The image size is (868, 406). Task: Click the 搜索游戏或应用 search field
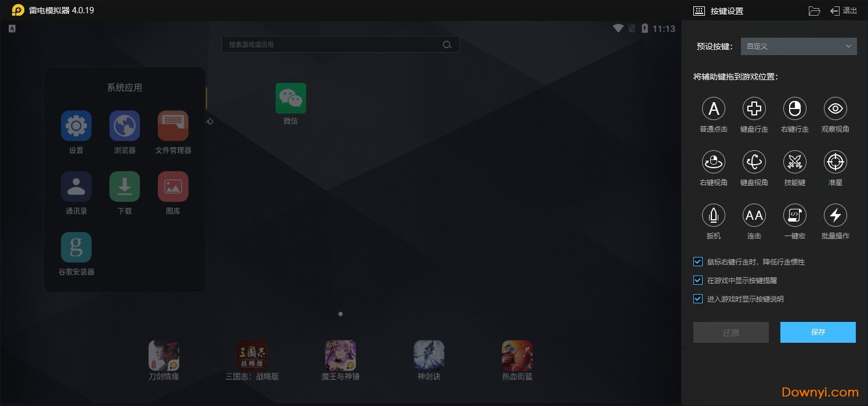coord(334,45)
